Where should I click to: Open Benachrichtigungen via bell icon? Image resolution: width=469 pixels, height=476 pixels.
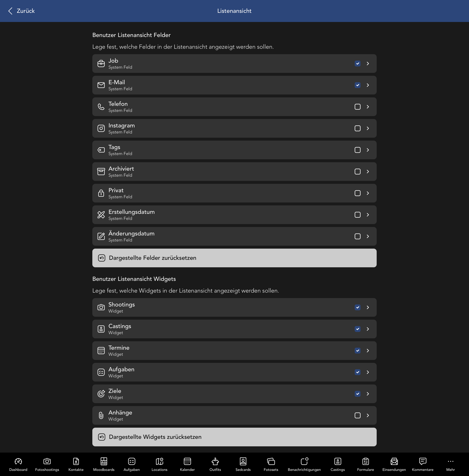click(x=304, y=462)
